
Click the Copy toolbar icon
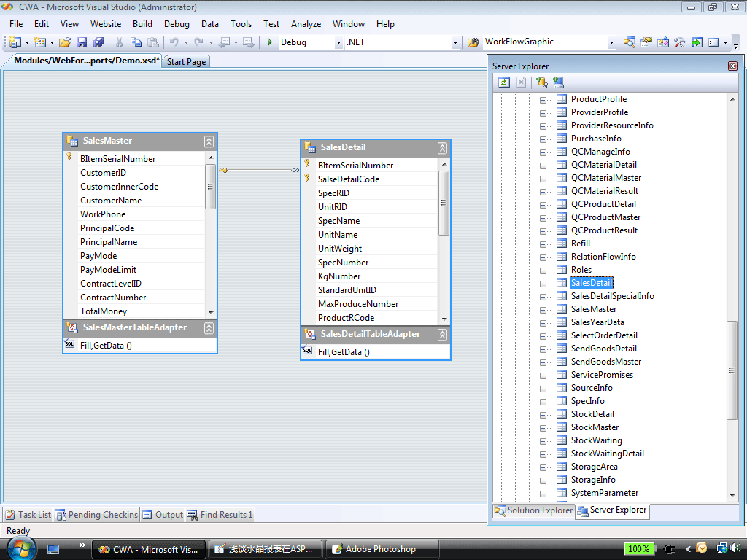click(136, 42)
